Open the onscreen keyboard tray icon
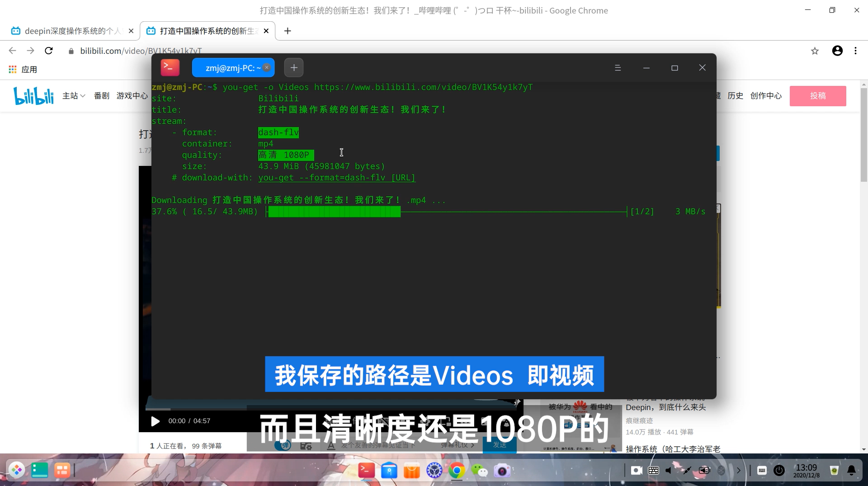Viewport: 868px width, 486px height. pos(653,471)
